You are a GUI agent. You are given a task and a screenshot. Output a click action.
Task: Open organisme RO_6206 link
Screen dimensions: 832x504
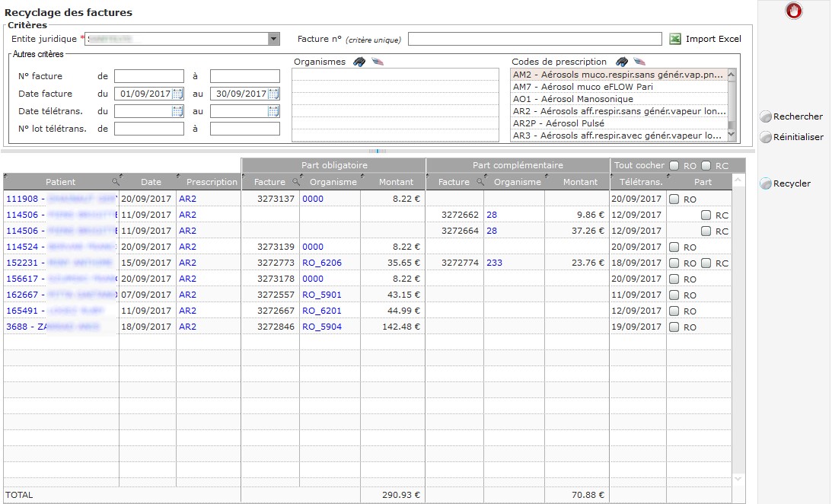click(322, 263)
